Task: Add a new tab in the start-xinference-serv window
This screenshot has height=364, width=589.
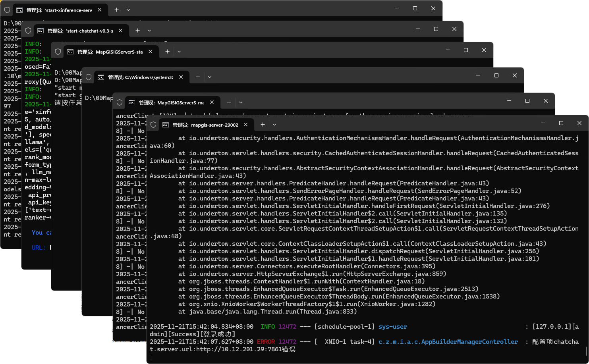Action: tap(116, 10)
